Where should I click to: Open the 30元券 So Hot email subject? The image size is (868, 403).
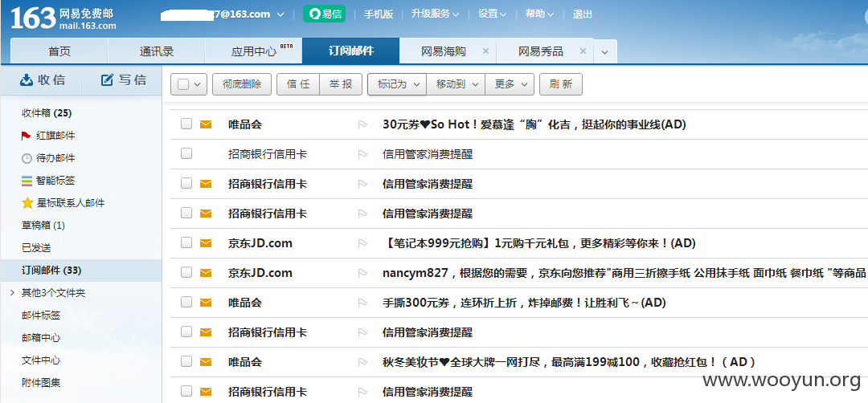534,124
